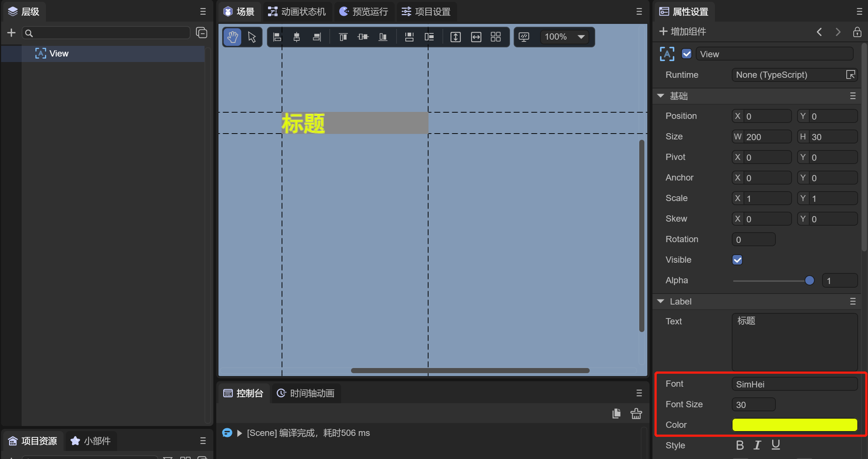Select the arrow selection tool

[x=252, y=37]
